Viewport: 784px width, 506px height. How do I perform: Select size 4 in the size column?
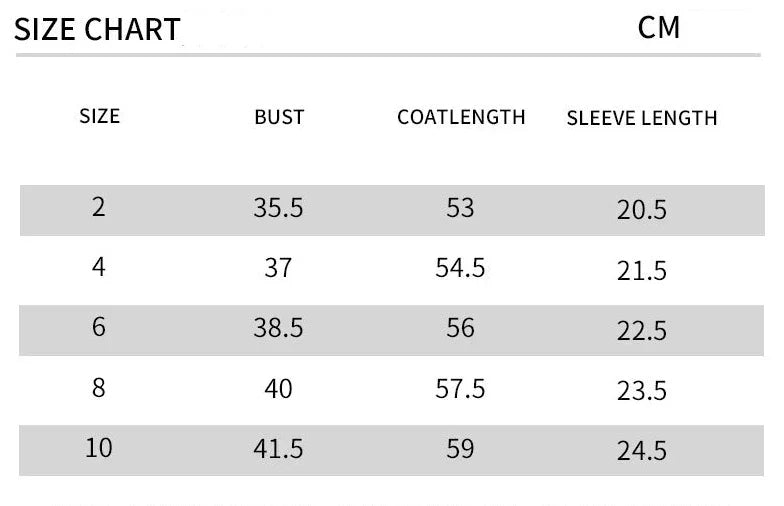[98, 268]
